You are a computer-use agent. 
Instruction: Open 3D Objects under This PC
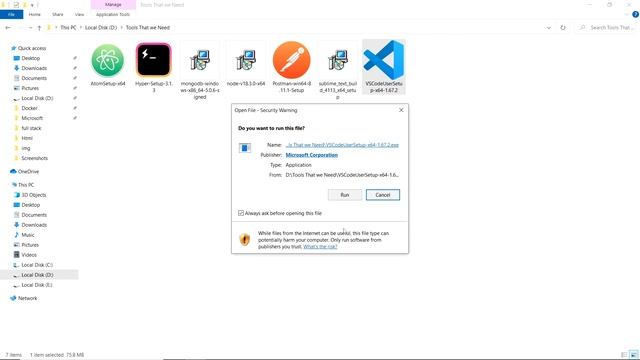coord(33,195)
